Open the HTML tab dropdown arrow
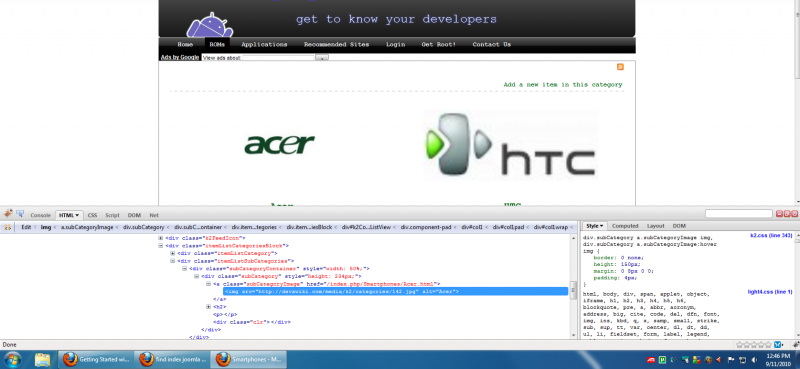The height and width of the screenshot is (369, 800). 77,215
